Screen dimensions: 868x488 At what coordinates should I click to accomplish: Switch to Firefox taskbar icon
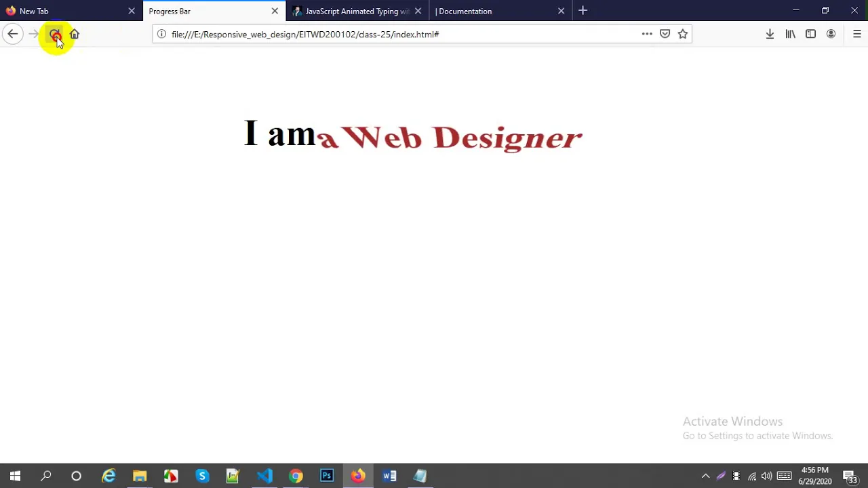[x=358, y=476]
